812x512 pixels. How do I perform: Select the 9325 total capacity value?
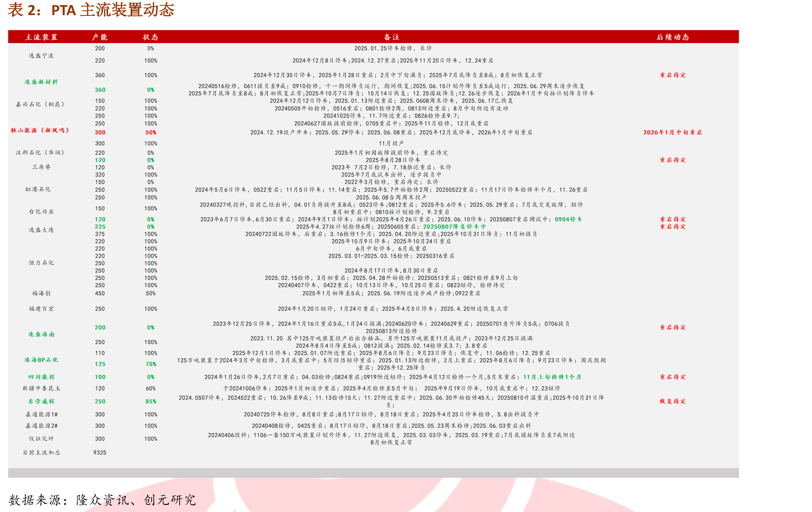coord(100,453)
